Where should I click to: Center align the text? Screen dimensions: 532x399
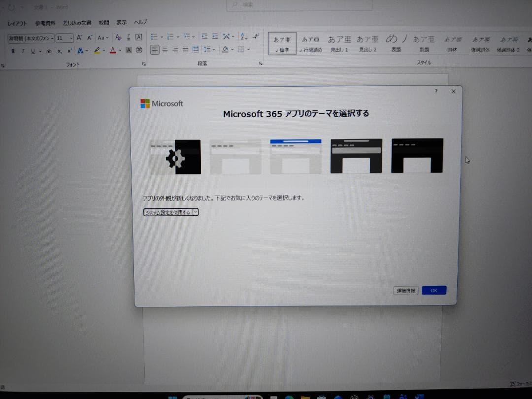tap(165, 50)
